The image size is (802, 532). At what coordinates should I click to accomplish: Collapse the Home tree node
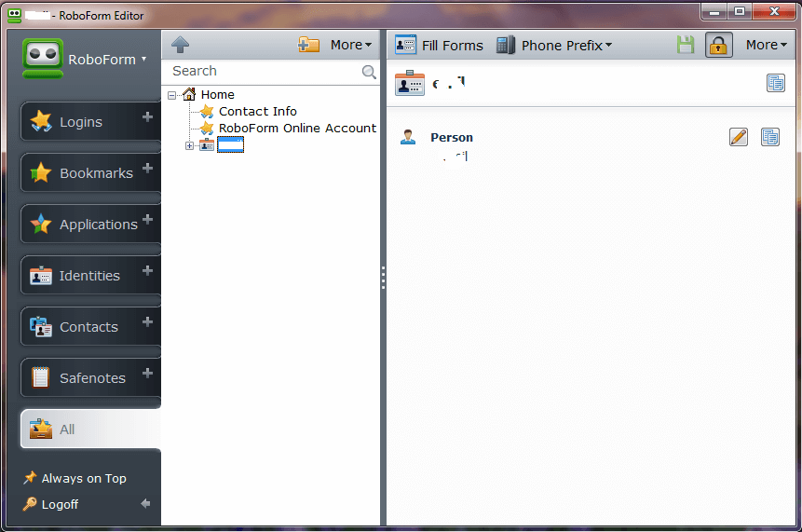(172, 95)
